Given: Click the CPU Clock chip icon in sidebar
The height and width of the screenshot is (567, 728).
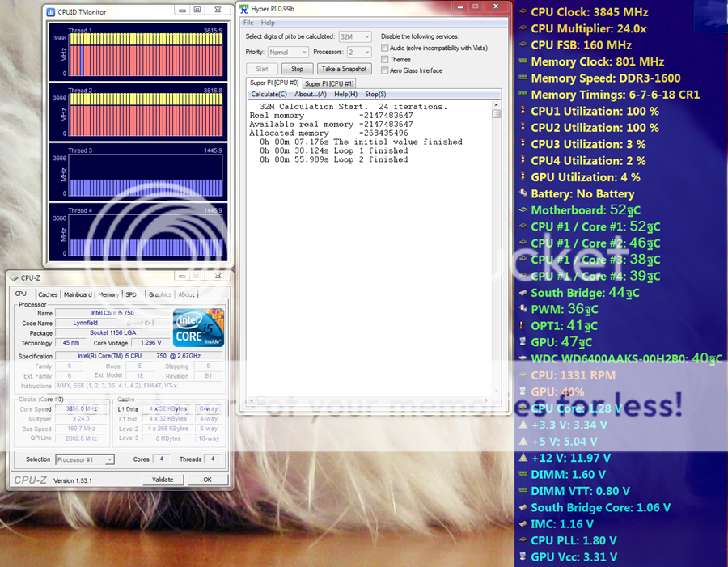Looking at the screenshot, I should tap(522, 12).
